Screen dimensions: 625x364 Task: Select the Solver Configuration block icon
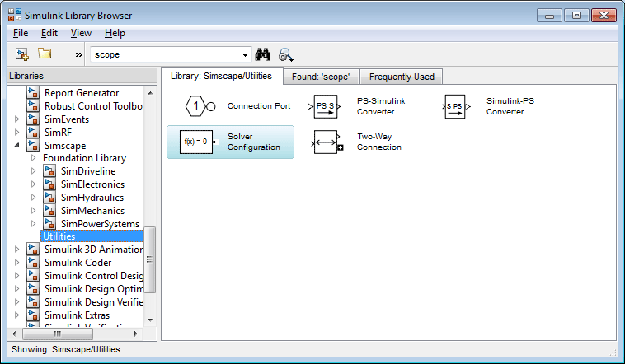198,142
